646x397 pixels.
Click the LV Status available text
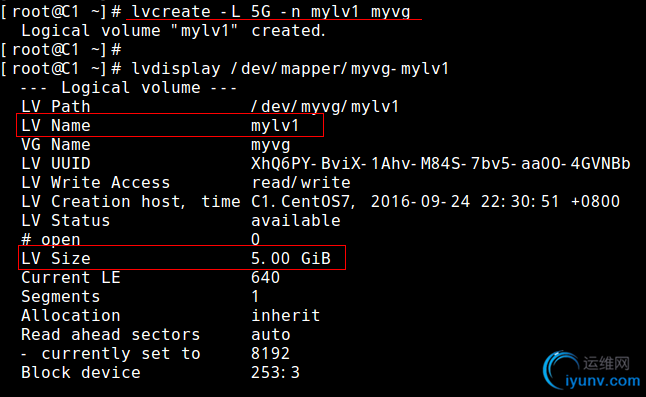tap(296, 221)
